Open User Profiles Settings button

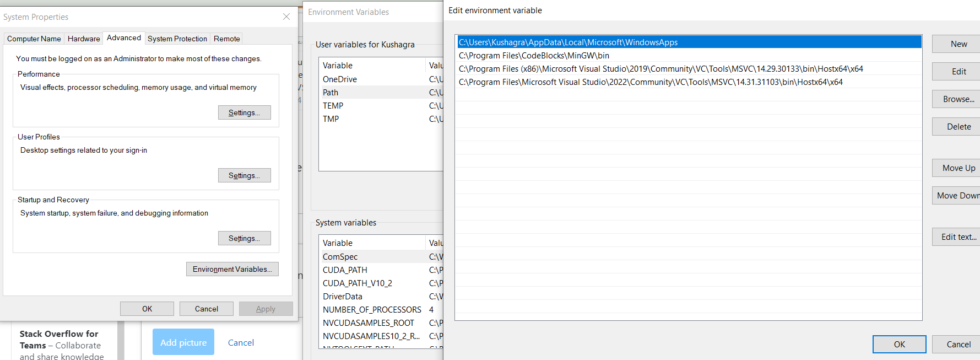coord(245,175)
